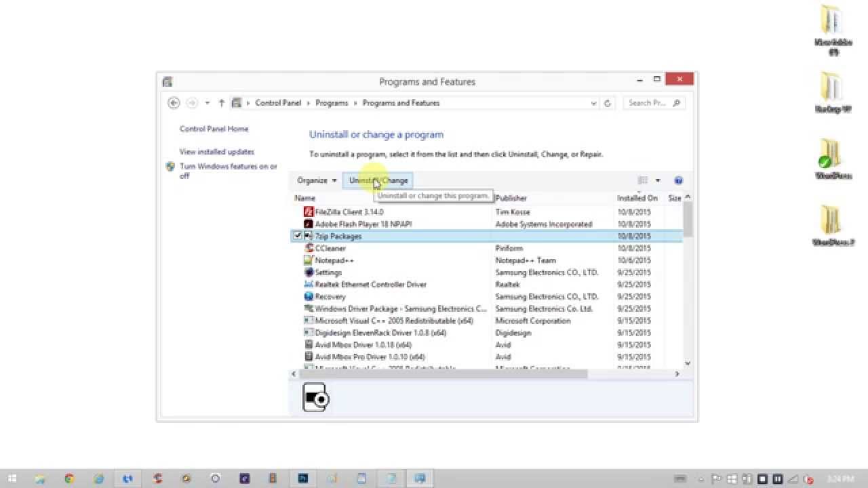Open Google Chrome from the taskbar
This screenshot has height=488, width=868.
coord(69,479)
